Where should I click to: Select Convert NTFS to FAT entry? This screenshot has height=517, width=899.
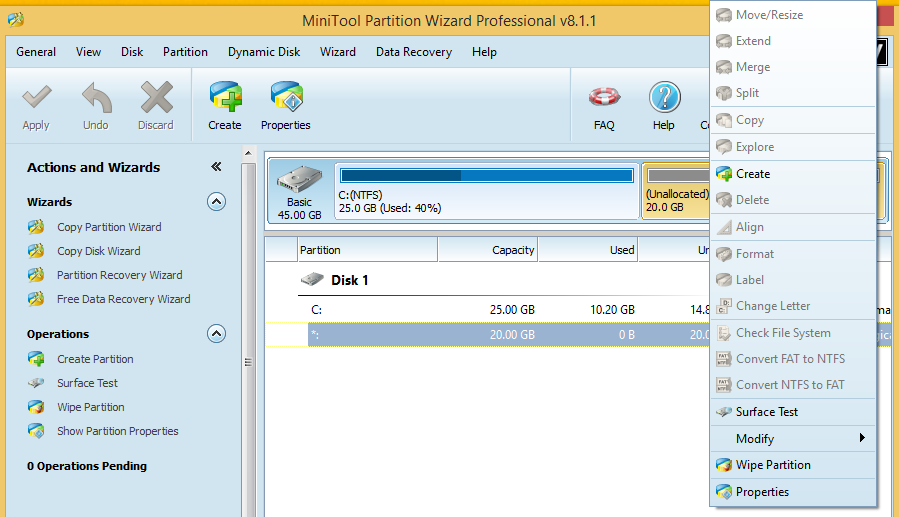[x=794, y=385]
